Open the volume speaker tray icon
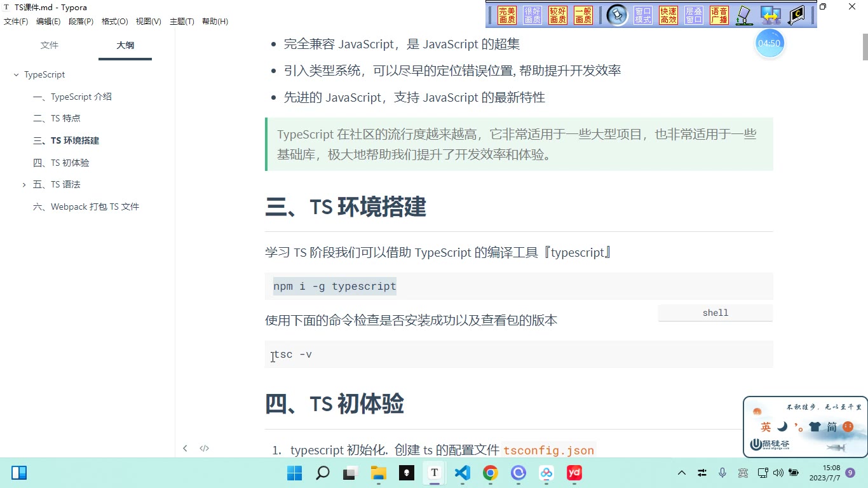Image resolution: width=868 pixels, height=488 pixels. [778, 473]
